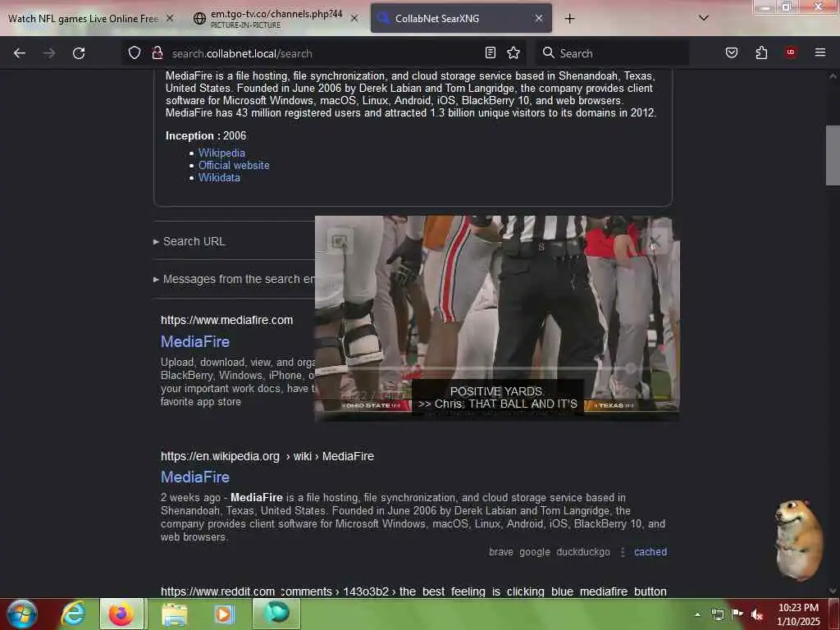Open Windows Explorer folder from taskbar

click(175, 614)
